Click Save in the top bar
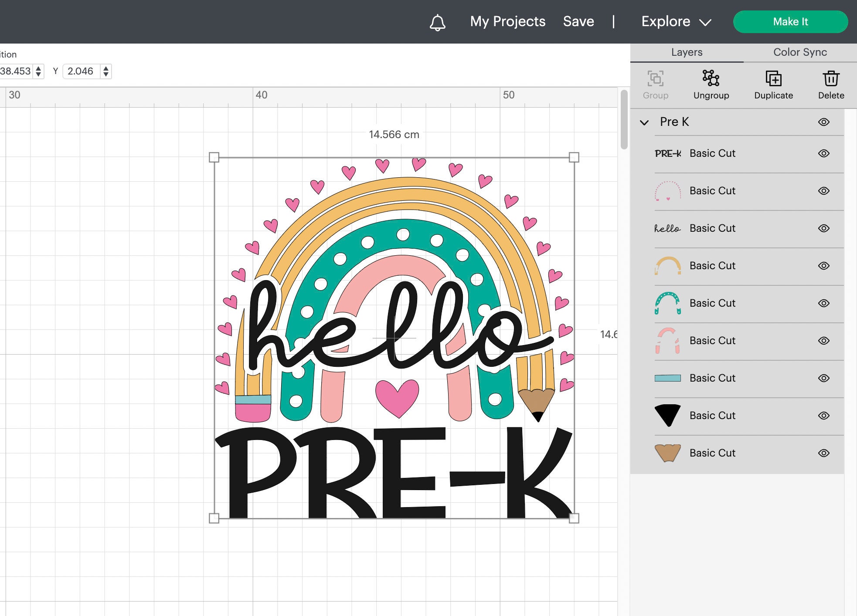The height and width of the screenshot is (616, 857). click(578, 21)
